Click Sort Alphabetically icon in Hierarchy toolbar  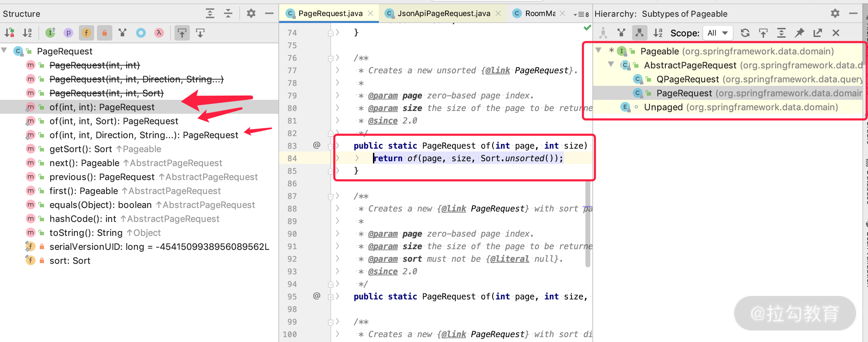[x=658, y=33]
